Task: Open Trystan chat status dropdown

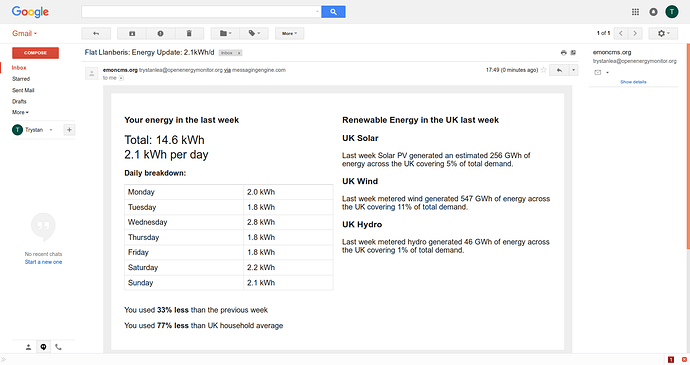Action: (x=51, y=130)
